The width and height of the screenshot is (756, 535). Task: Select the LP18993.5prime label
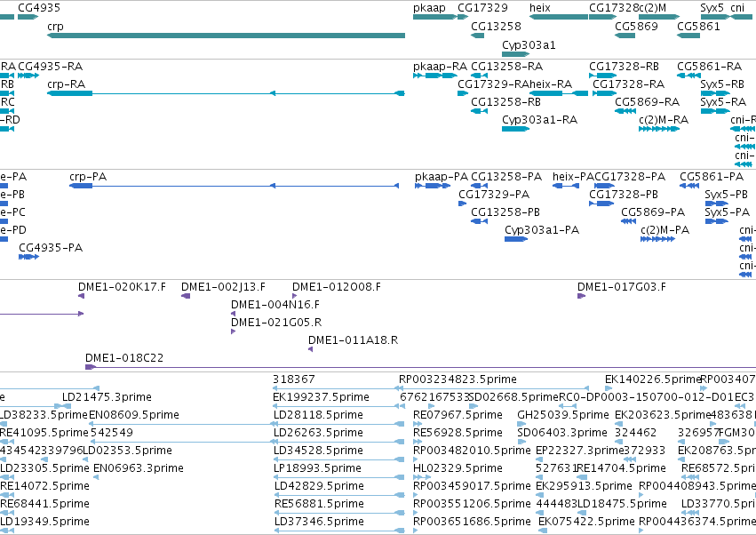coord(317,468)
